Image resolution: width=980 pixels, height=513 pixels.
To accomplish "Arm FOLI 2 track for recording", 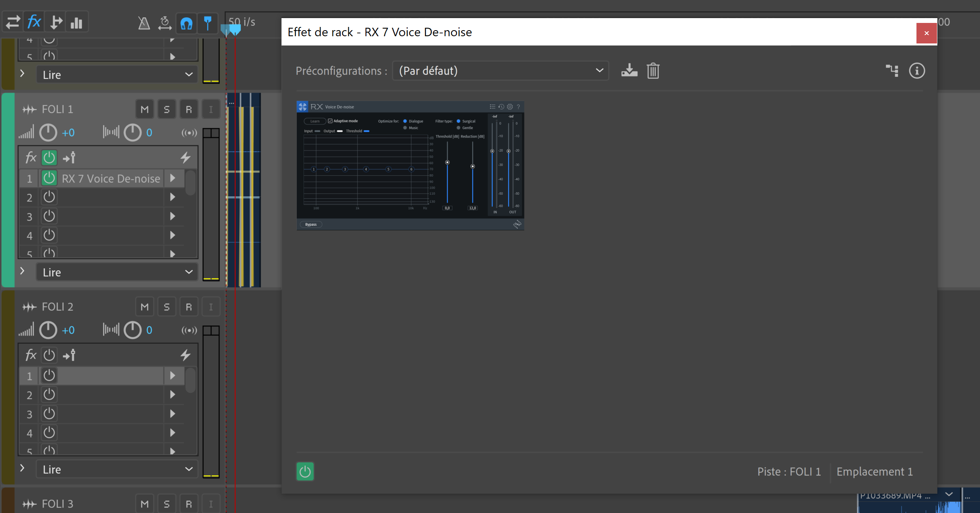I will point(189,307).
